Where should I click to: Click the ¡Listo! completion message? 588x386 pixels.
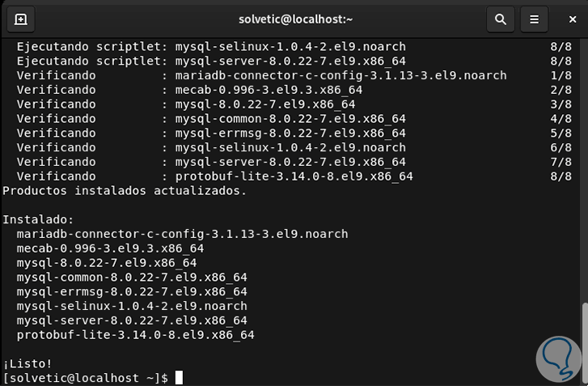click(x=27, y=363)
